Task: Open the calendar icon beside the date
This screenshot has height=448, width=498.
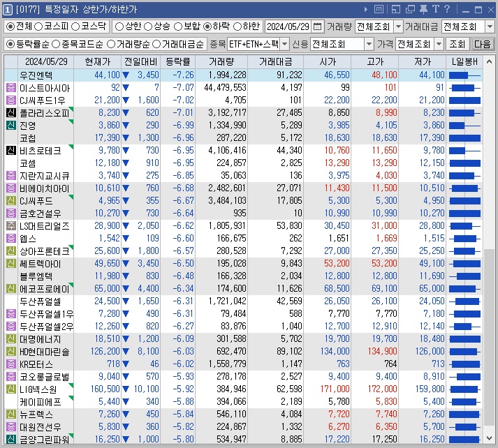Action: click(317, 27)
